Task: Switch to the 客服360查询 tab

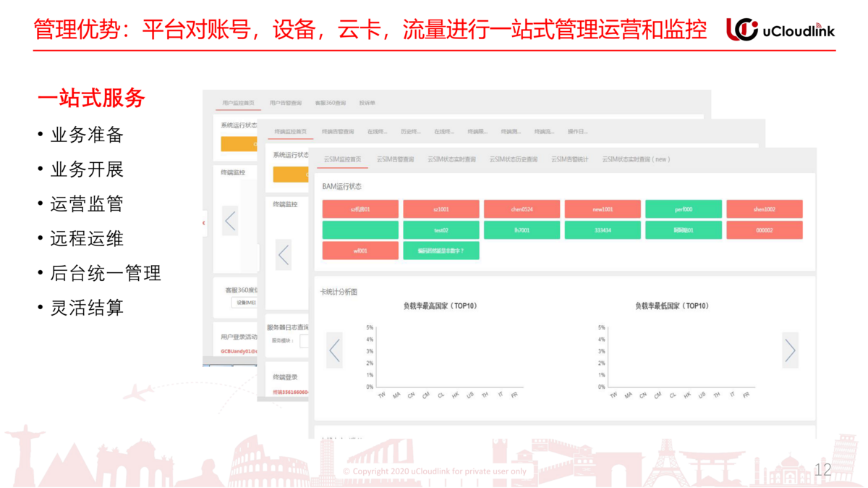Action: pyautogui.click(x=330, y=104)
